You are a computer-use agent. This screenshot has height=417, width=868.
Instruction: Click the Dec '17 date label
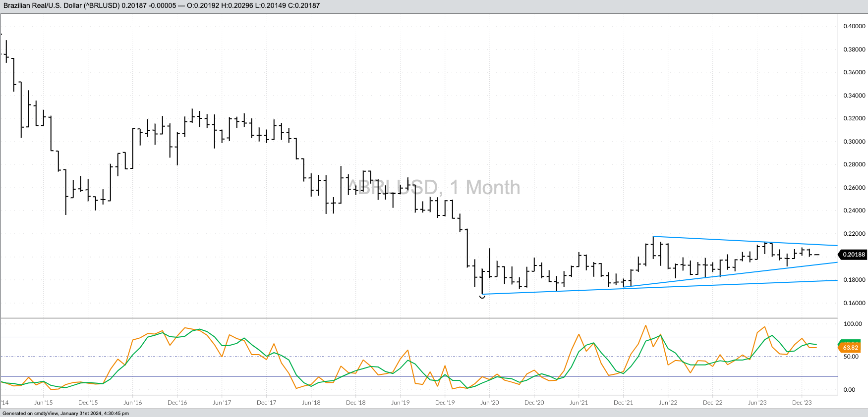pyautogui.click(x=266, y=403)
